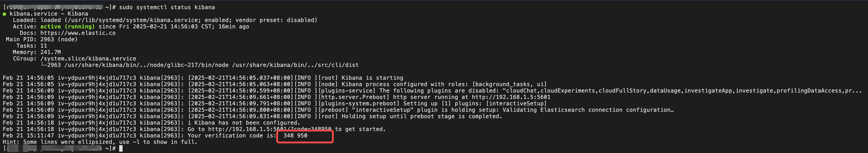Click the Main PID value 2963 (node)
Viewport: 868px width, 153px height.
[x=59, y=39]
